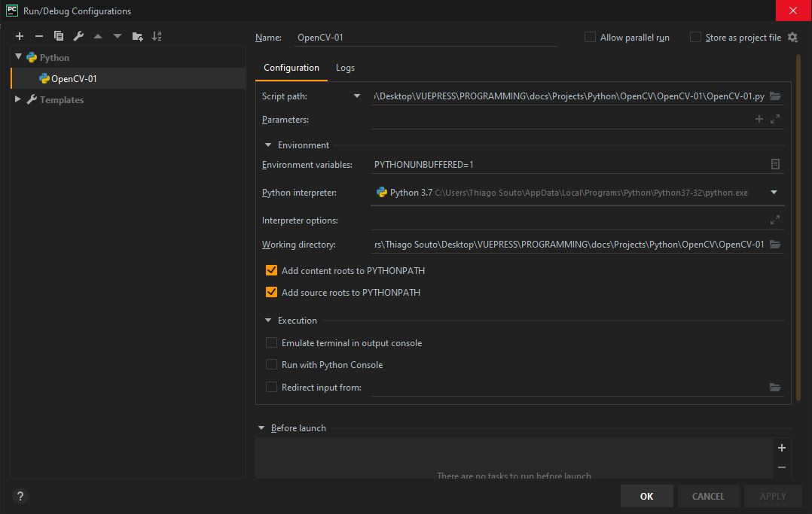The image size is (812, 514).
Task: Expand the Parameters field editor
Action: pyautogui.click(x=774, y=119)
